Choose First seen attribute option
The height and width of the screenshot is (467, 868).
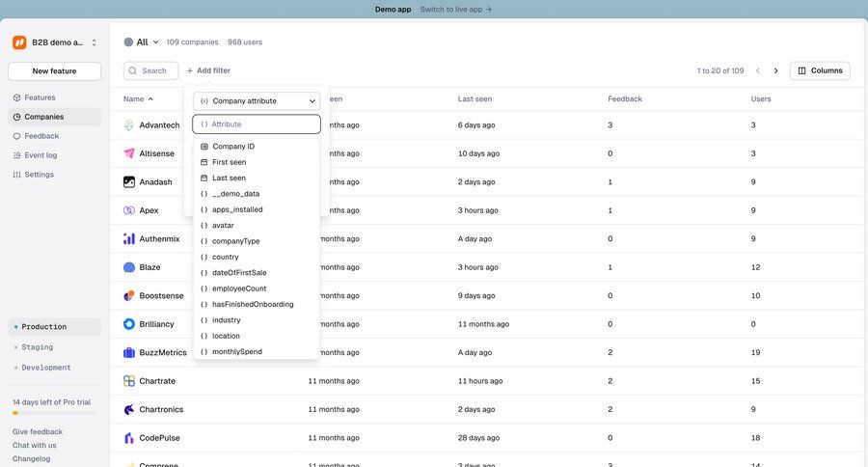pos(257,162)
